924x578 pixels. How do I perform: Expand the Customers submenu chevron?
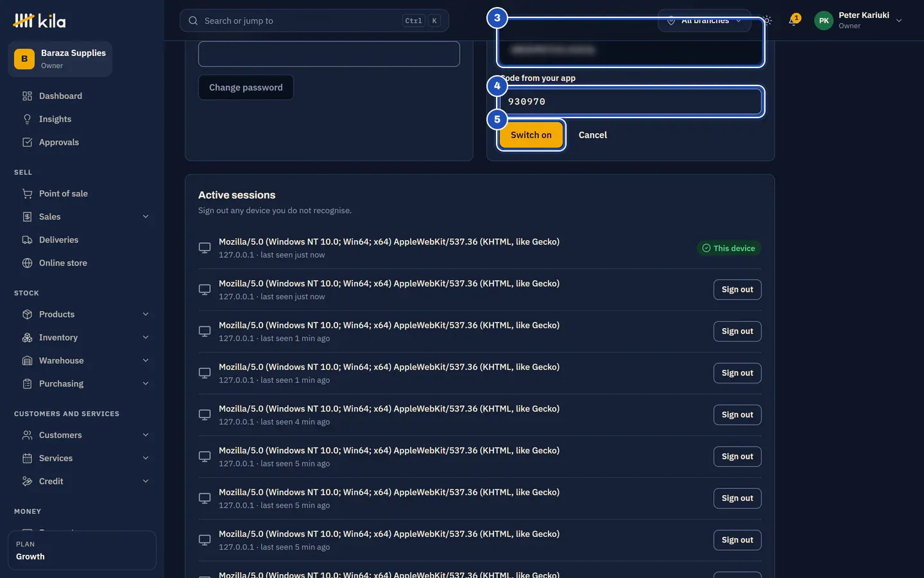pyautogui.click(x=146, y=435)
